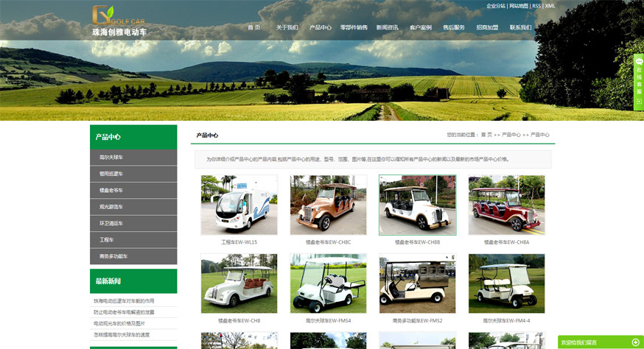Click the 商务多功能车EW-FMS2 caption text
Screen dimensions: 644x349
tap(417, 321)
